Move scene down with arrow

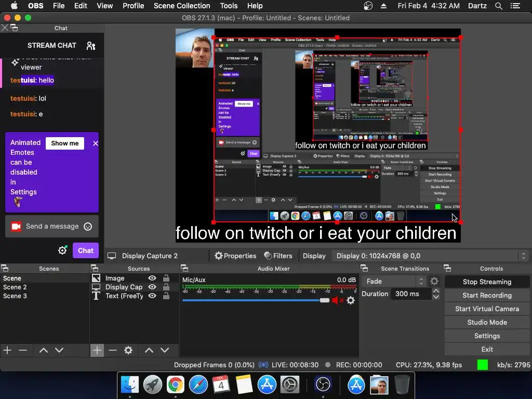59,350
